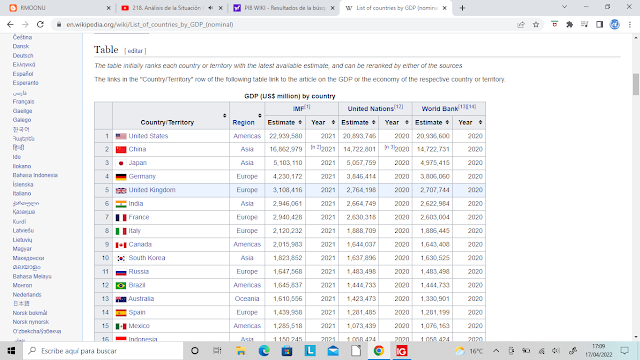Image resolution: width=640 pixels, height=360 pixels.
Task: Open the share page icon in address bar
Action: click(x=521, y=24)
